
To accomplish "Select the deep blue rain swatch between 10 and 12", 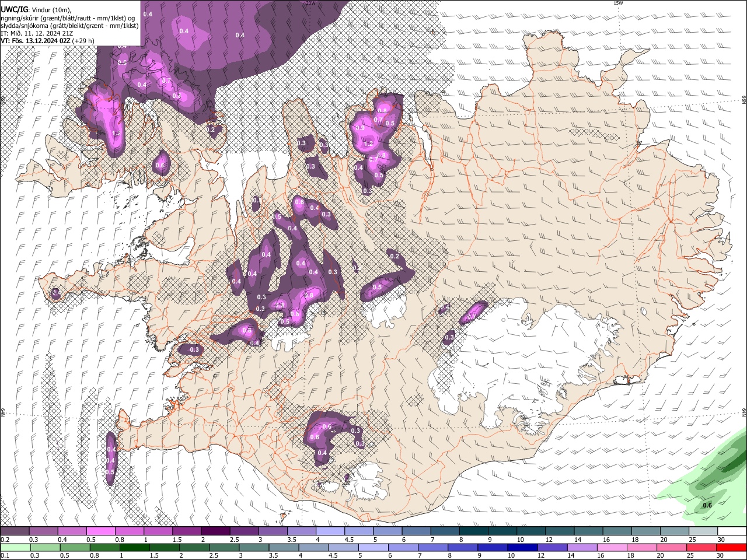I will click(522, 548).
